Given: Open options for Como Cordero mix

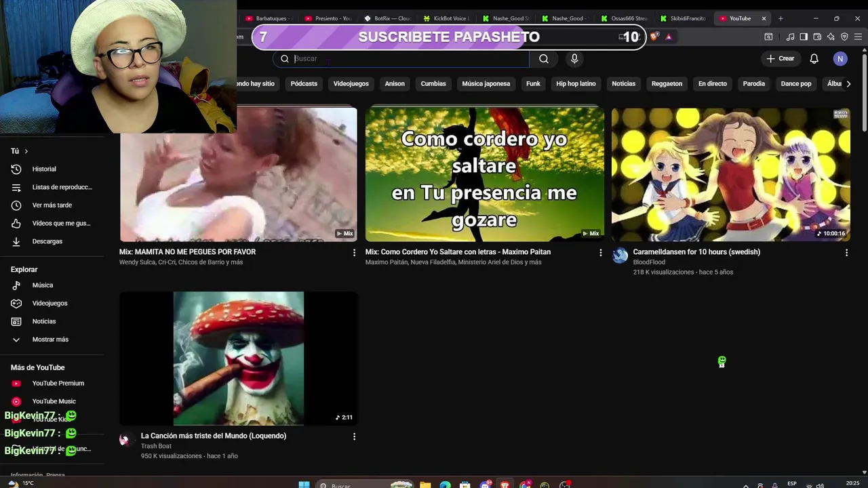Looking at the screenshot, I should pyautogui.click(x=600, y=253).
